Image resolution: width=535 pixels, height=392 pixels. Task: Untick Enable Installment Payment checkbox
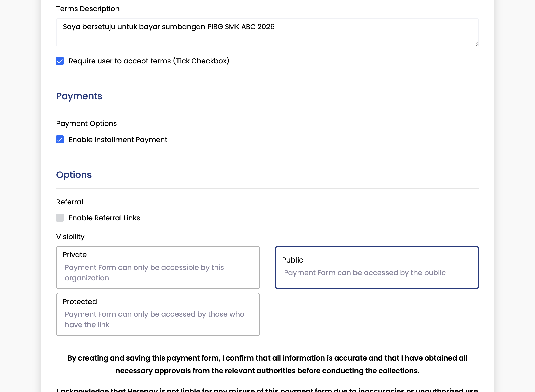pos(60,140)
